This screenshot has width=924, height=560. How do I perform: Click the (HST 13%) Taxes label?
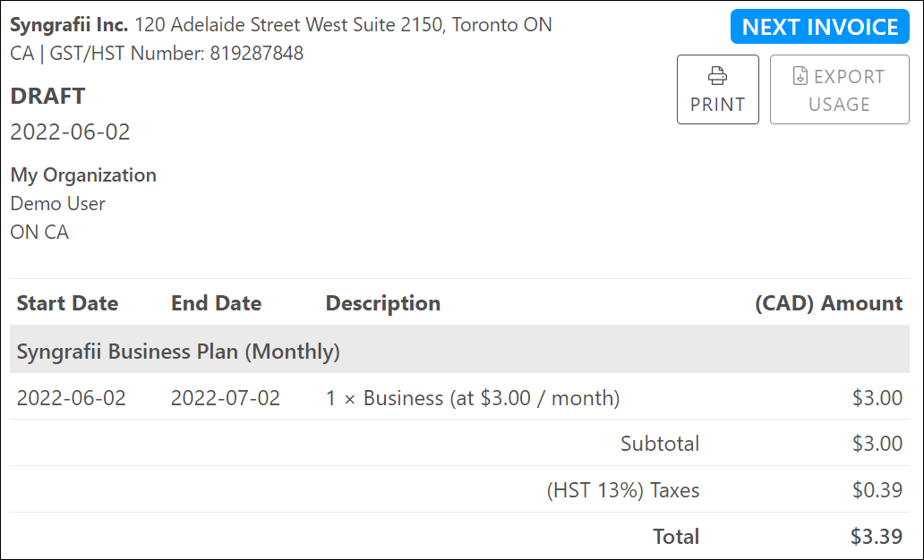pyautogui.click(x=622, y=490)
